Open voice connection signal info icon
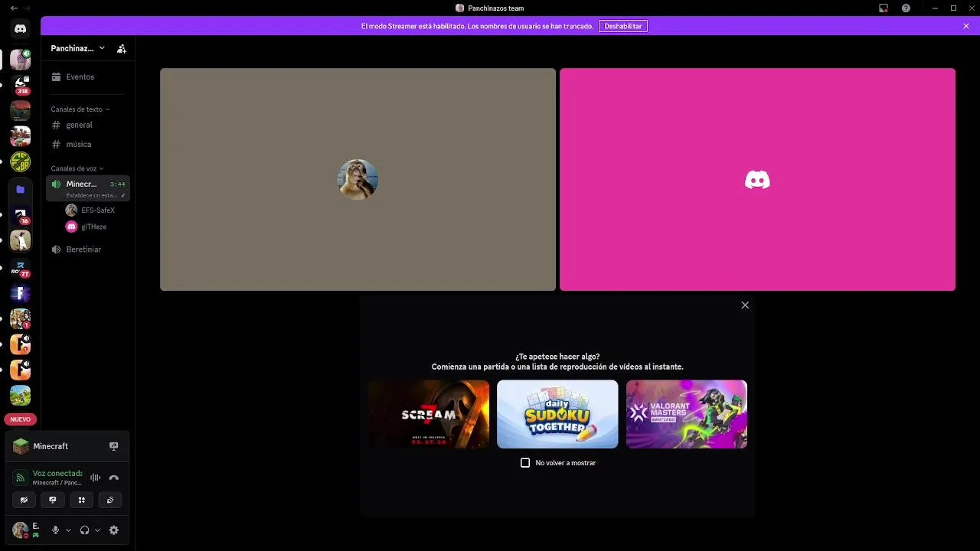Image resolution: width=980 pixels, height=551 pixels. coord(21,478)
